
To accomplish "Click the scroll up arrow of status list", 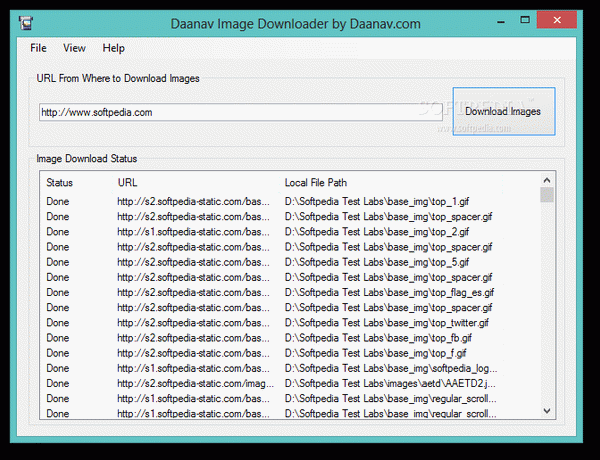I will (x=547, y=180).
